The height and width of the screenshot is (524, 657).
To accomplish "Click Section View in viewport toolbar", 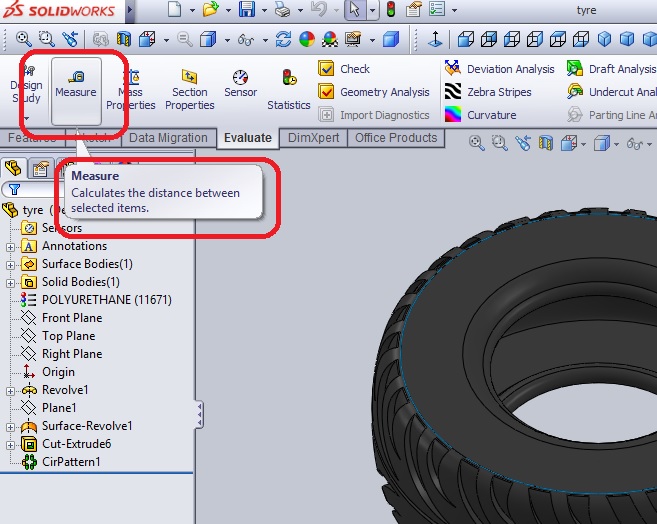I will pyautogui.click(x=546, y=143).
